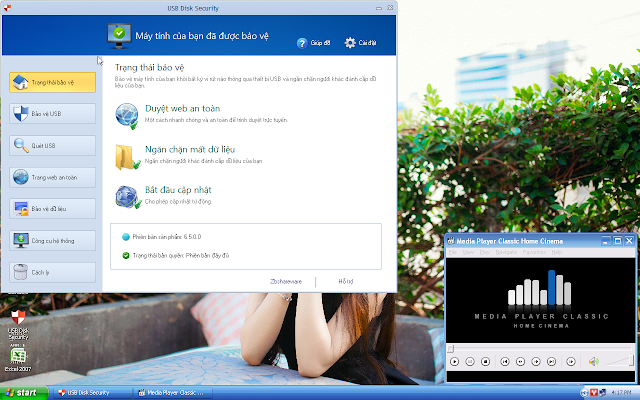640x400 pixels.
Task: Open the Bảo vệ dữ liệu section
Action: point(53,209)
